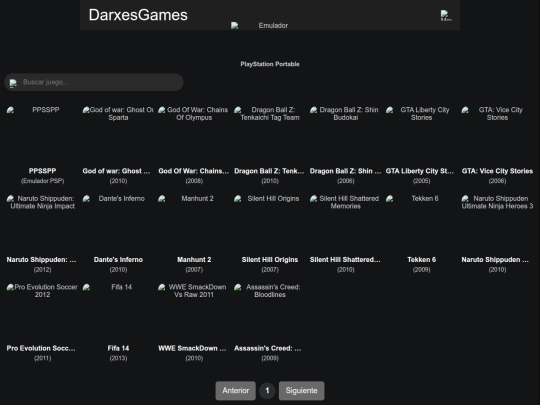Open the GTA: Vice City Stories title
The height and width of the screenshot is (405, 540).
coord(497,171)
